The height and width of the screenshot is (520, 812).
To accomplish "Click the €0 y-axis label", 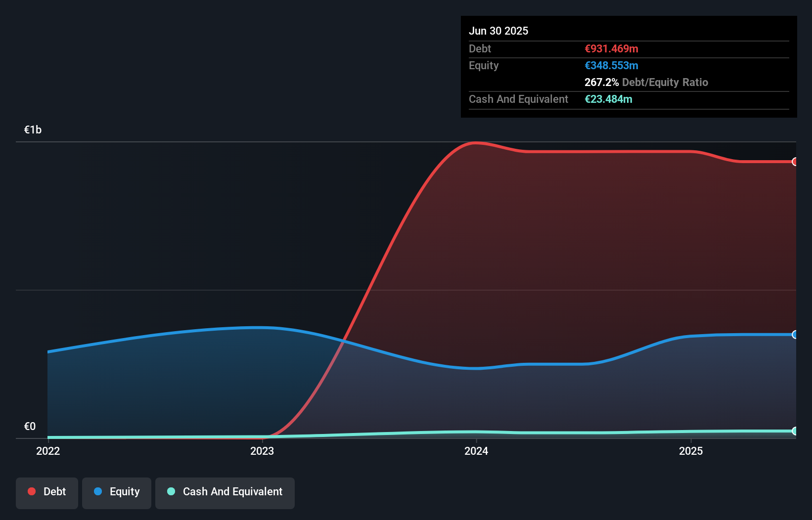I will click(30, 426).
